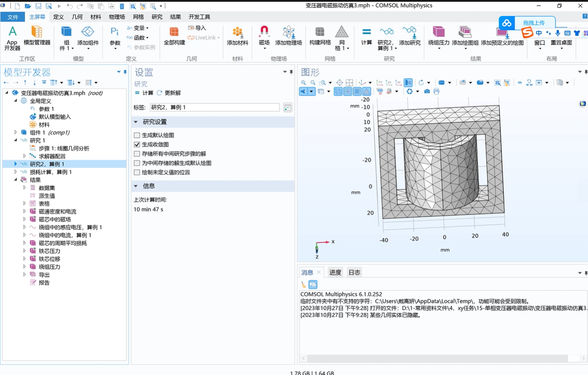The image size is (588, 375).
Task: Click the save icon in quick-access bar
Action: click(38, 6)
